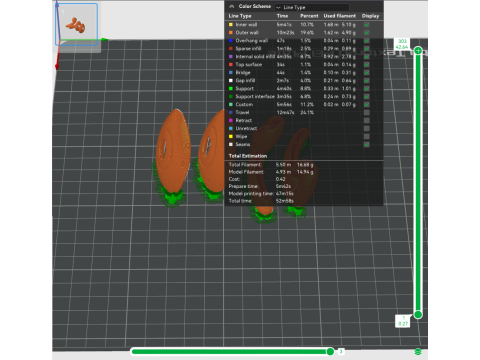
Task: Click the "Cost" value 0.42
Action: click(281, 179)
